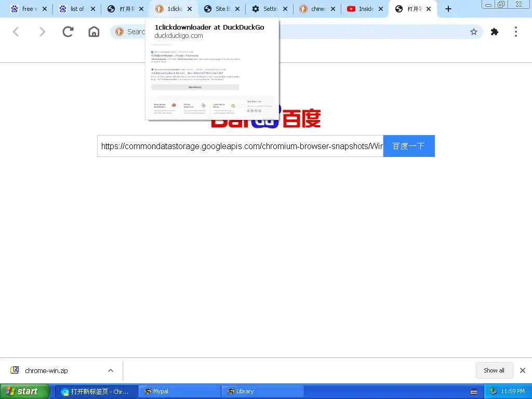Screen dimensions: 532x399
Task: Open the extensions puzzle icon
Action: [x=495, y=32]
